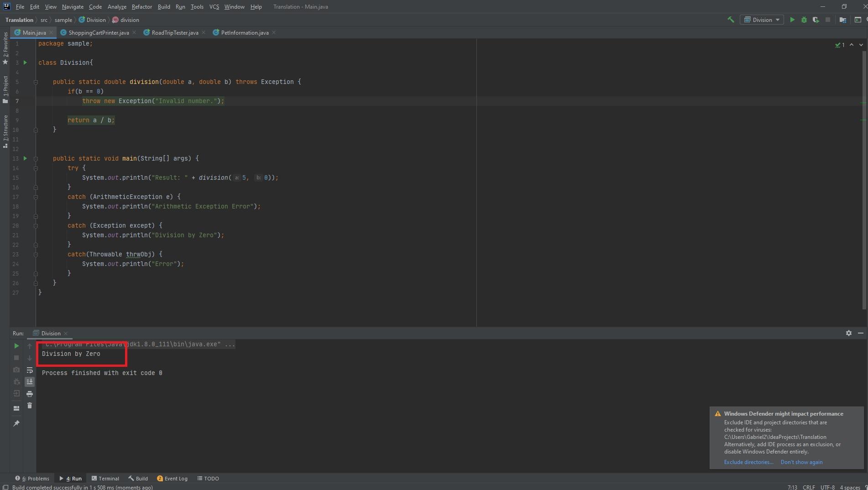
Task: Debug Division with the green bug icon
Action: pyautogui.click(x=804, y=20)
